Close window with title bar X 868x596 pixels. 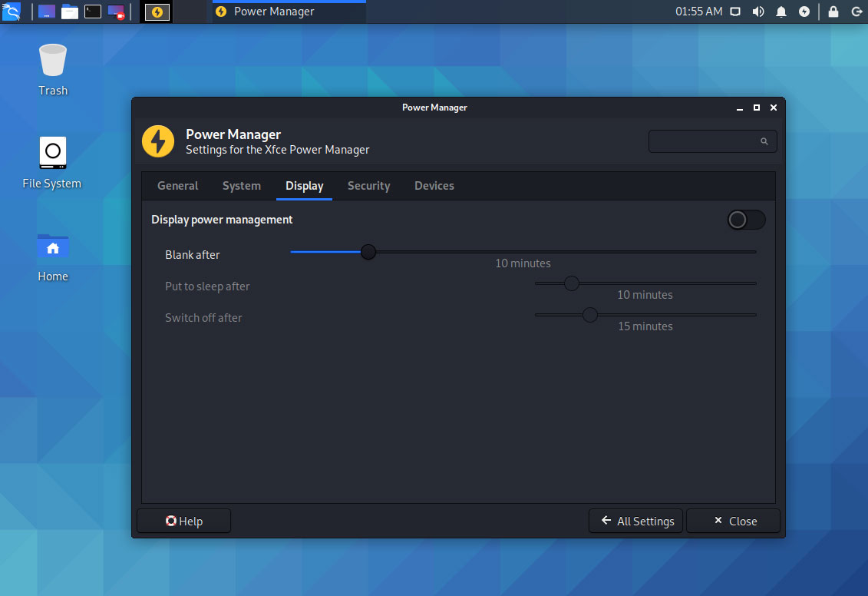click(x=774, y=108)
